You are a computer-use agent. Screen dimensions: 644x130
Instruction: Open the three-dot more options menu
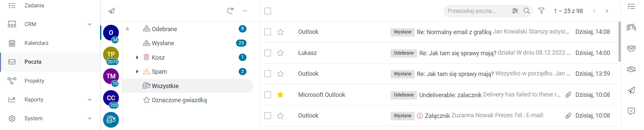click(x=245, y=11)
